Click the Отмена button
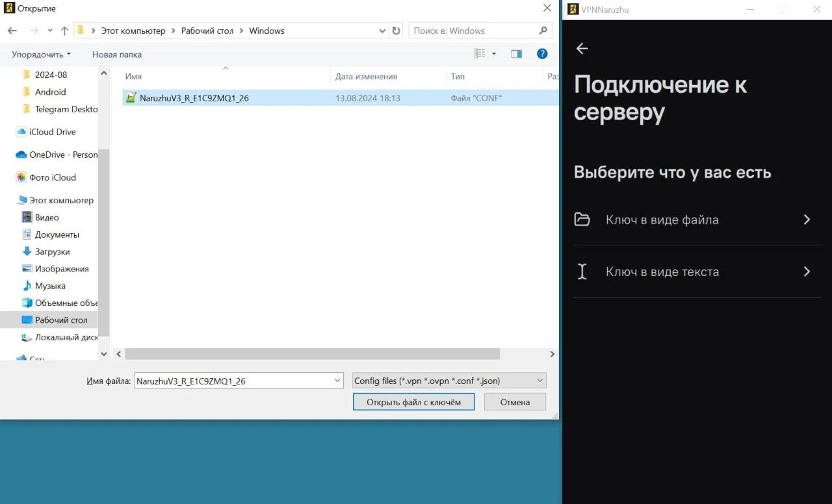 click(515, 402)
